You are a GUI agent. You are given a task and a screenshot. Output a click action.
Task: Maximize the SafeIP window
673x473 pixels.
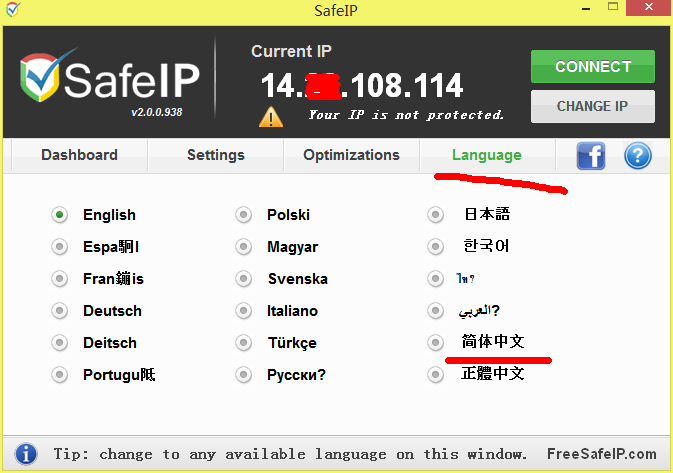pyautogui.click(x=613, y=6)
